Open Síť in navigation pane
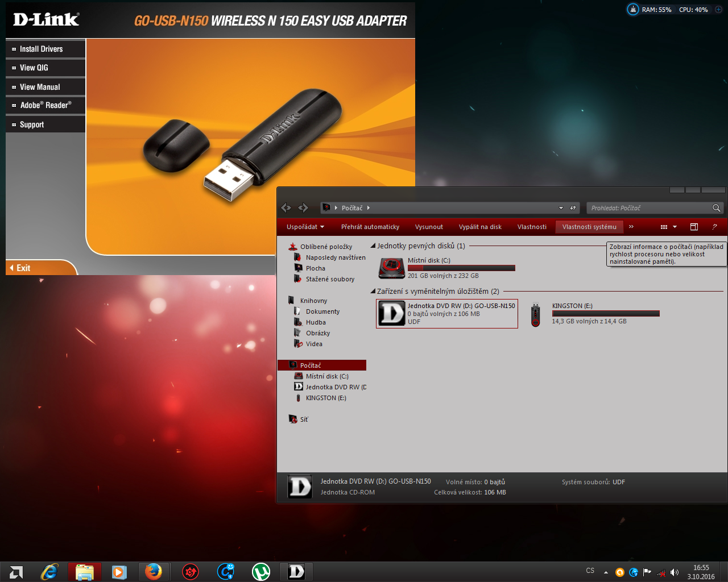This screenshot has height=582, width=728. tap(304, 419)
